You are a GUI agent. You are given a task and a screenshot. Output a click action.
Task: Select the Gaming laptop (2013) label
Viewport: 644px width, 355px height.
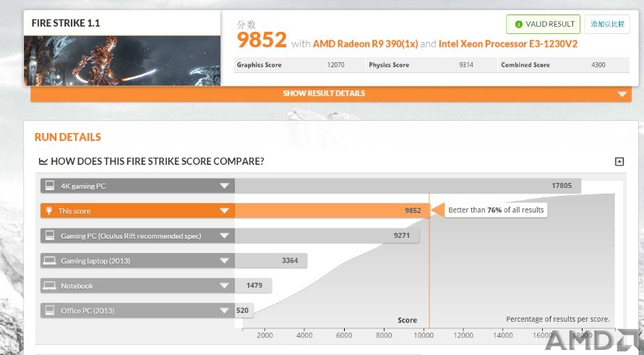[x=95, y=261]
